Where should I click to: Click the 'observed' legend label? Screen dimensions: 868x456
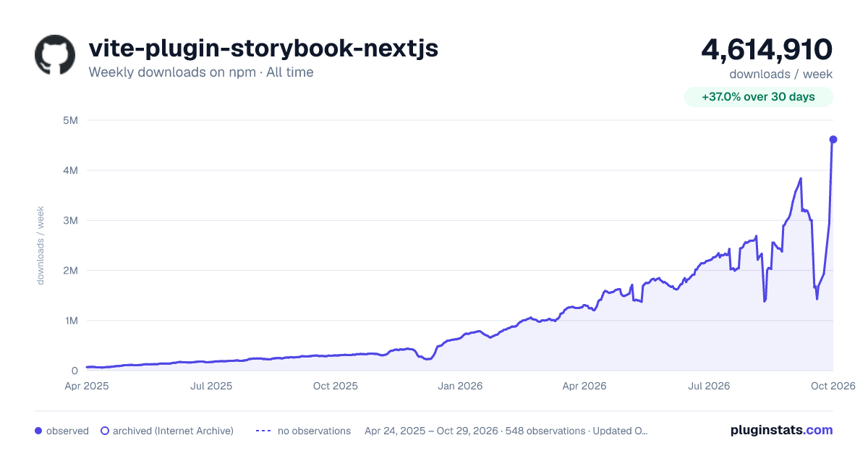coord(67,431)
